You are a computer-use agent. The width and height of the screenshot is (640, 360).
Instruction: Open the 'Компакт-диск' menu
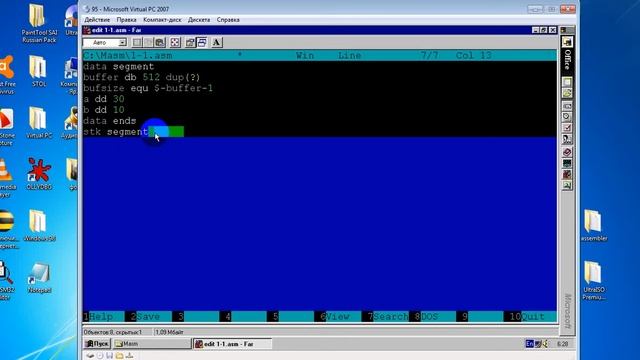[x=162, y=20]
